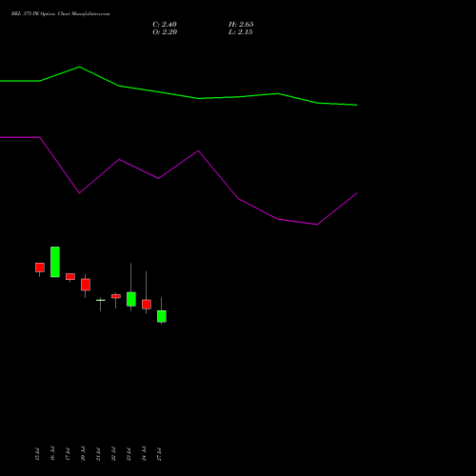
Task: Click the high value H: 2.65
Action: click(241, 25)
